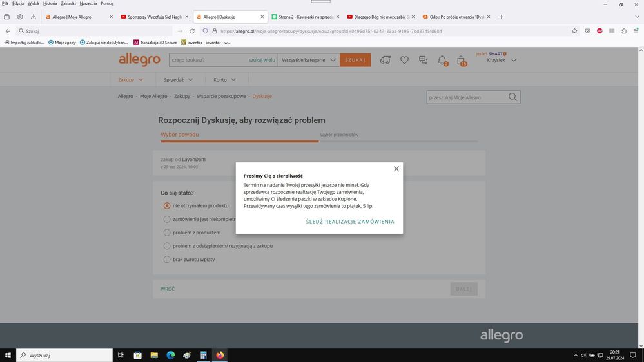
Task: Reload the page with browser refresh icon
Action: click(192, 31)
